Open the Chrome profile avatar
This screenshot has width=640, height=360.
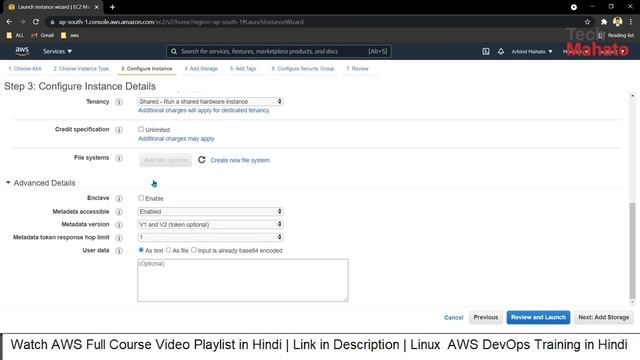[618, 22]
